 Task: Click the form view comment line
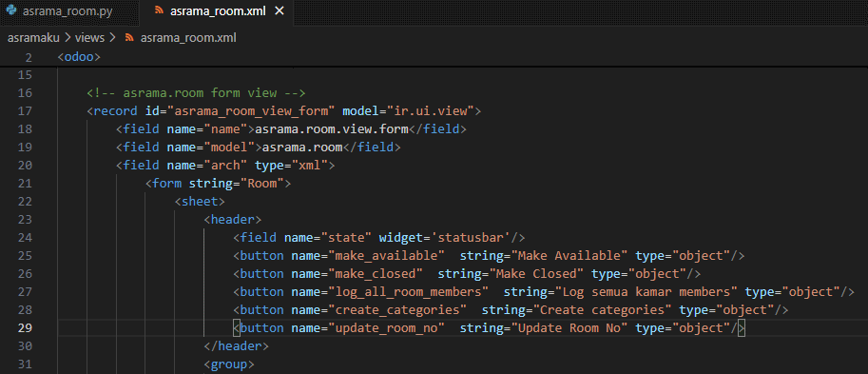(x=197, y=93)
